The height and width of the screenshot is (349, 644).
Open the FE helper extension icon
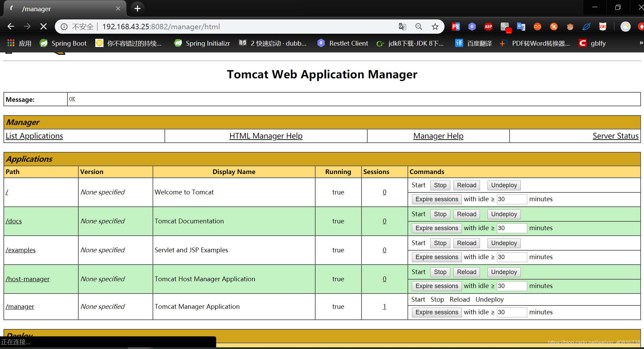(x=456, y=27)
